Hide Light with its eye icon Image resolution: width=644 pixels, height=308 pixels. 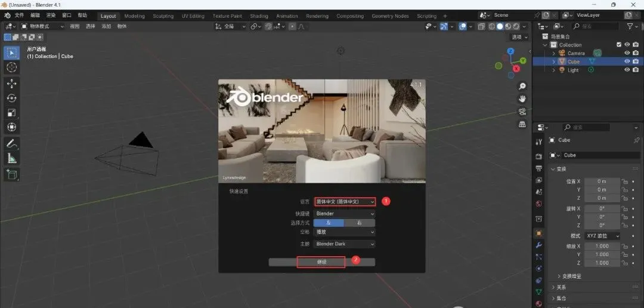point(627,70)
